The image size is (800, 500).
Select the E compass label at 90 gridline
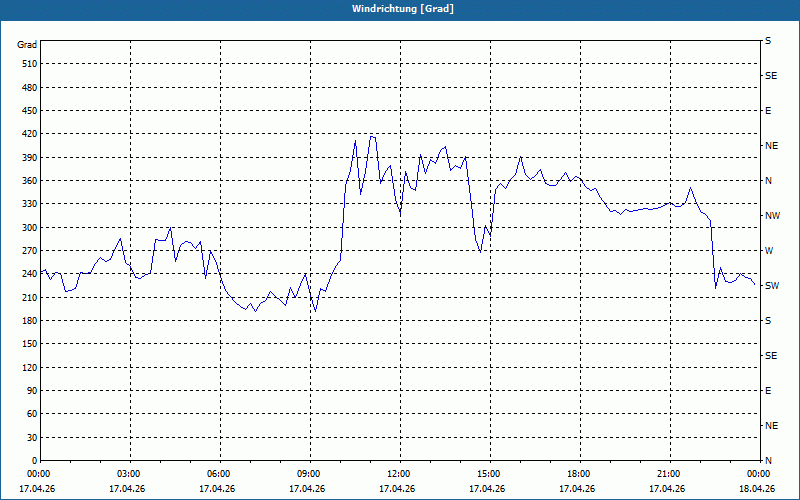768,390
